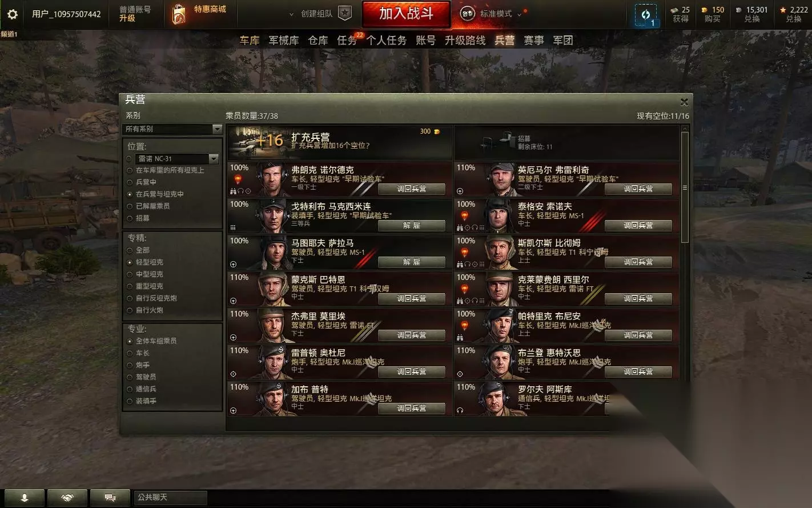Select 中型坦克 specialization radio option
The width and height of the screenshot is (812, 508).
[130, 274]
